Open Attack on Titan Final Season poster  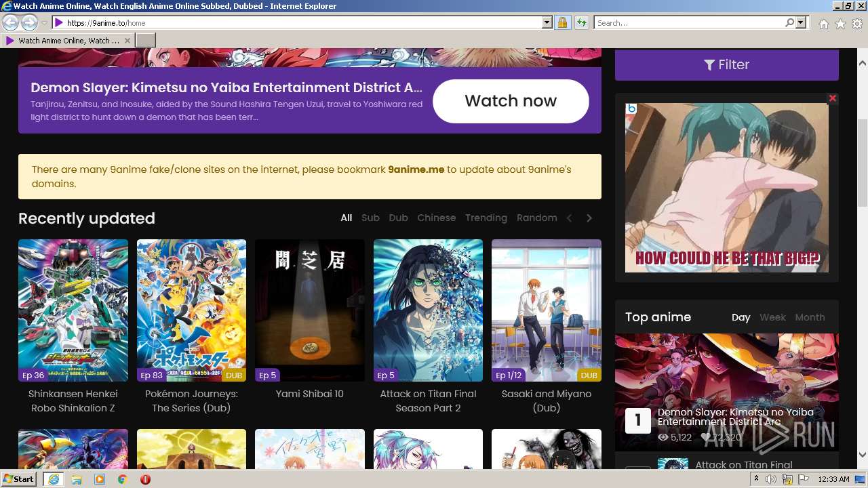point(428,310)
